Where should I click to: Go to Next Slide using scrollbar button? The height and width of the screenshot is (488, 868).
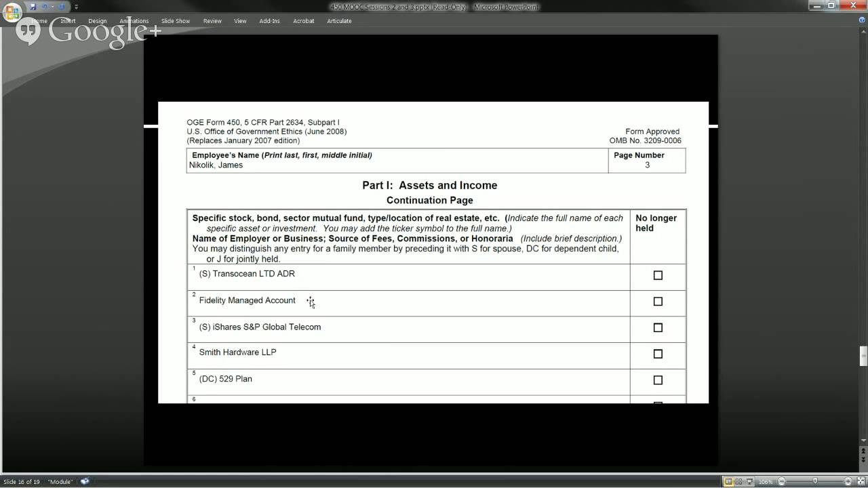tap(863, 461)
